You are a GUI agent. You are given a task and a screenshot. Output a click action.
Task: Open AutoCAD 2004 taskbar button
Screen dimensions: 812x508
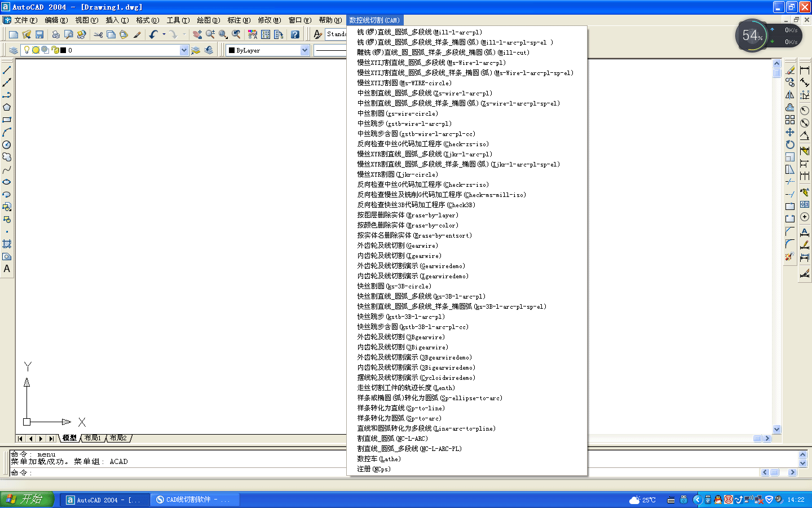tap(105, 500)
